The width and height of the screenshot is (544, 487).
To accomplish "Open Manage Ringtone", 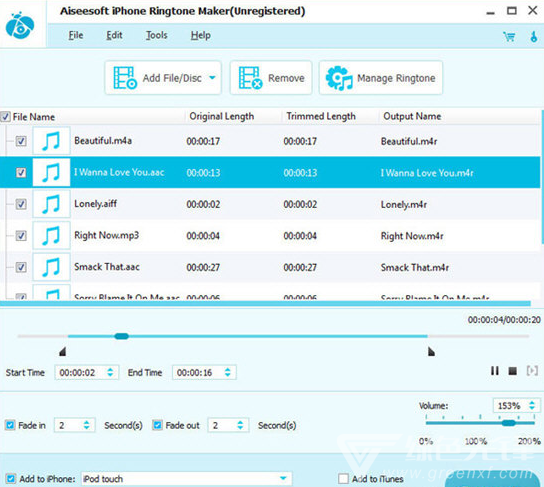I will [x=381, y=78].
